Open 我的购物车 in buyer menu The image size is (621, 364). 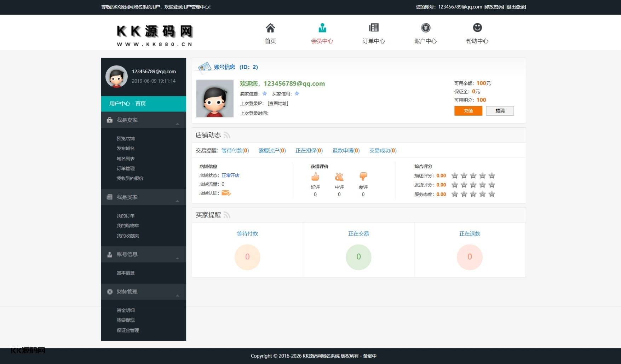point(128,226)
